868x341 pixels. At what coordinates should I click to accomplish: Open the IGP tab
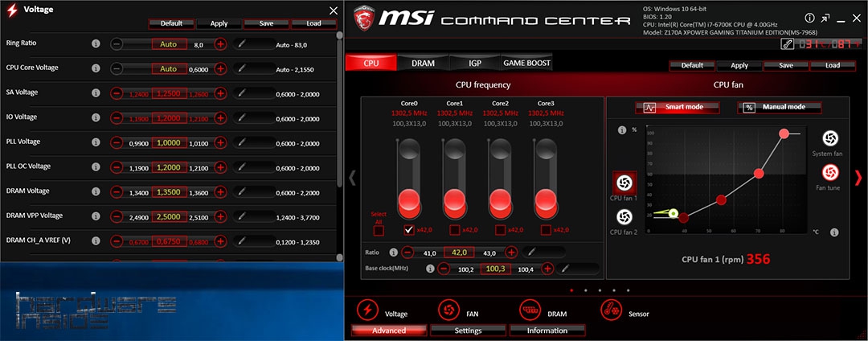point(475,63)
